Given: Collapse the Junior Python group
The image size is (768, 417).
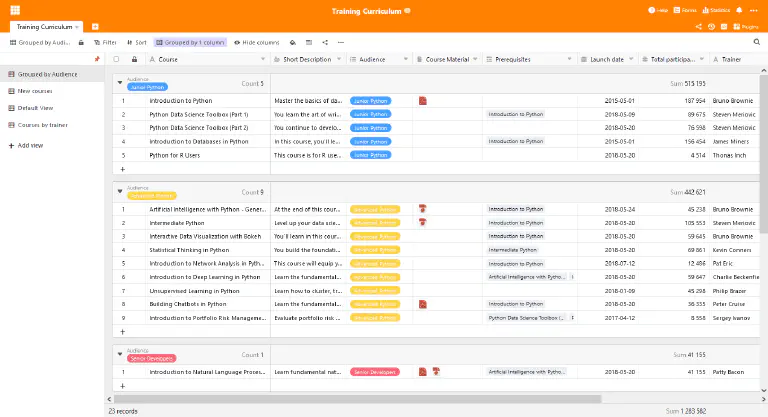Looking at the screenshot, I should [x=120, y=83].
